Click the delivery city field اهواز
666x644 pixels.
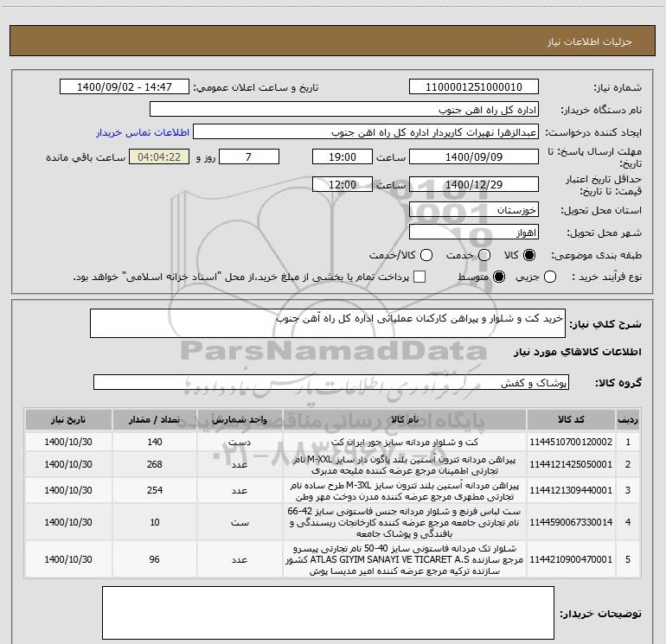[474, 233]
